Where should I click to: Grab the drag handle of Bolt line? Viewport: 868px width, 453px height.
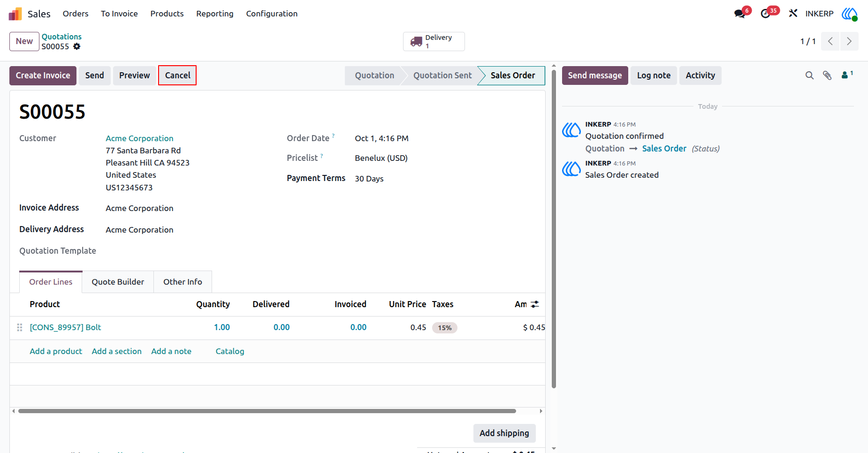pyautogui.click(x=20, y=327)
